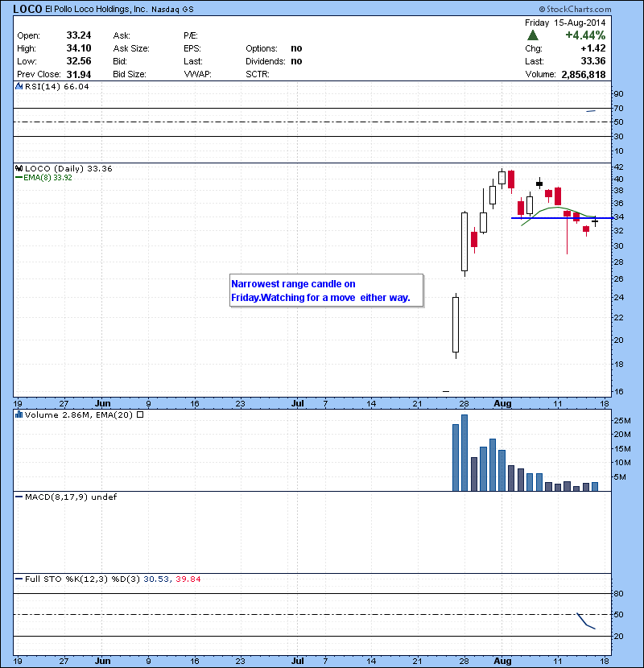The width and height of the screenshot is (644, 668).
Task: Click the 'Narrowest range candle' annotation box
Action: point(327,291)
